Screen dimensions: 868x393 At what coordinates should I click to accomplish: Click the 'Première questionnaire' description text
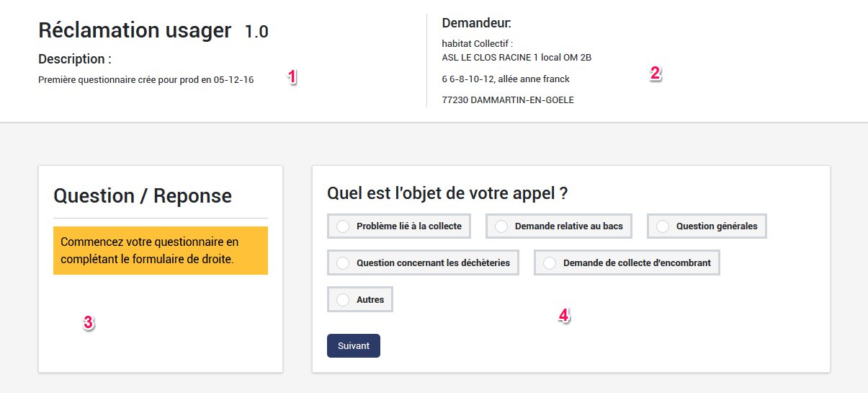[x=146, y=79]
